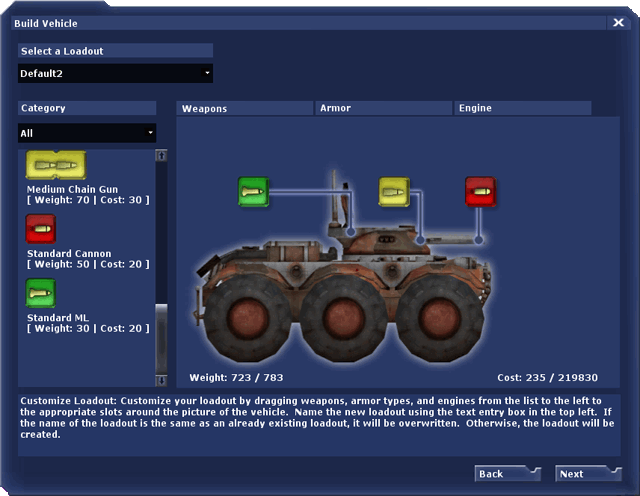The height and width of the screenshot is (496, 640).
Task: Click the Standard ML name text
Action: point(58,318)
